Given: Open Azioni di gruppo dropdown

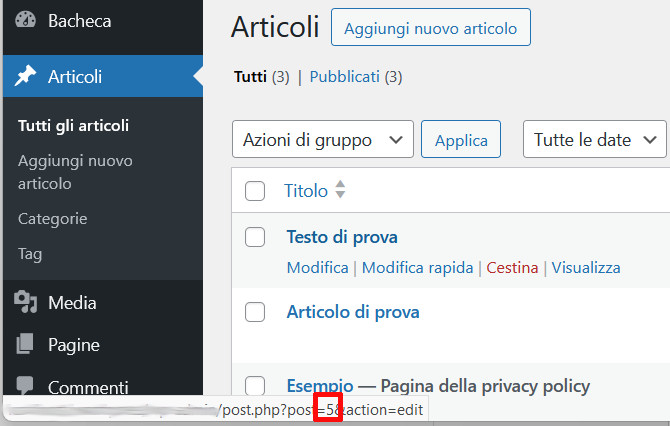Looking at the screenshot, I should tap(323, 139).
